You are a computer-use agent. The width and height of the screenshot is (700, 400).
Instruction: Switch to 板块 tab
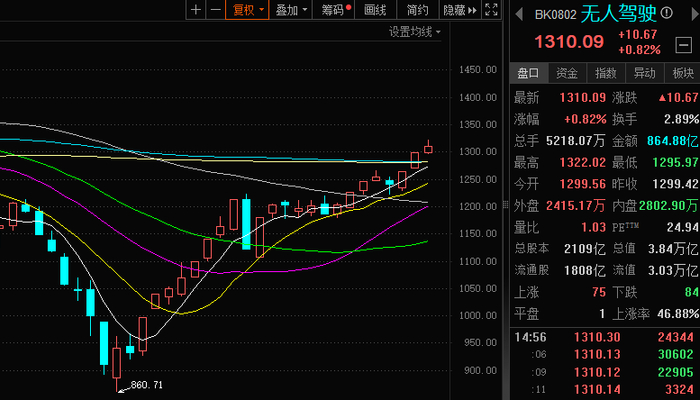[x=683, y=73]
